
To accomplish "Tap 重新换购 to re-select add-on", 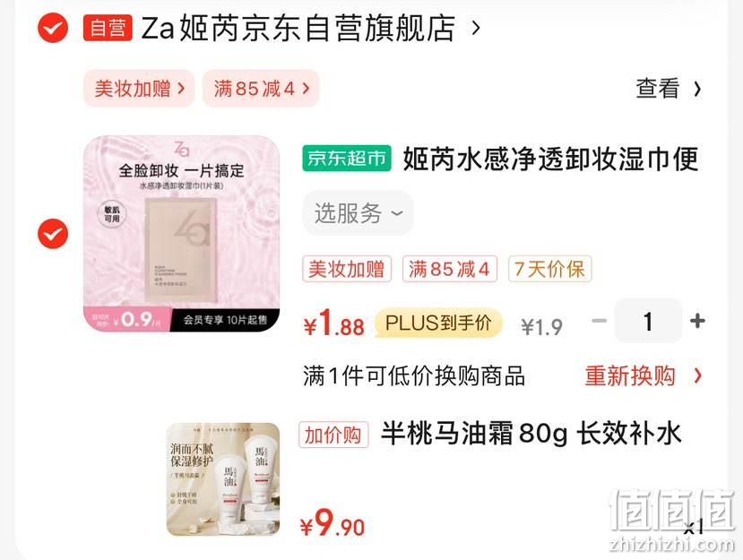I will click(630, 375).
